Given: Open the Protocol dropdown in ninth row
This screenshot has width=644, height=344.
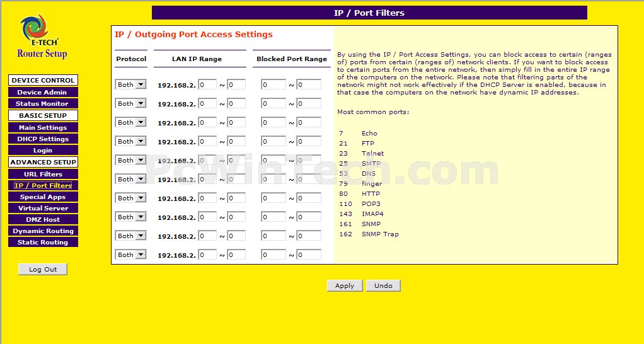Looking at the screenshot, I should 130,236.
